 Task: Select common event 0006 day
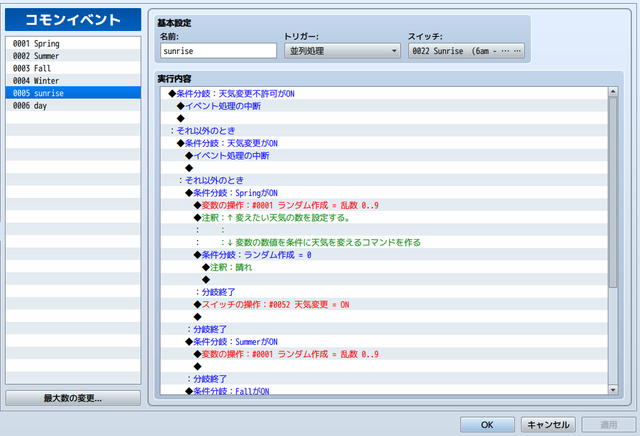coord(73,105)
